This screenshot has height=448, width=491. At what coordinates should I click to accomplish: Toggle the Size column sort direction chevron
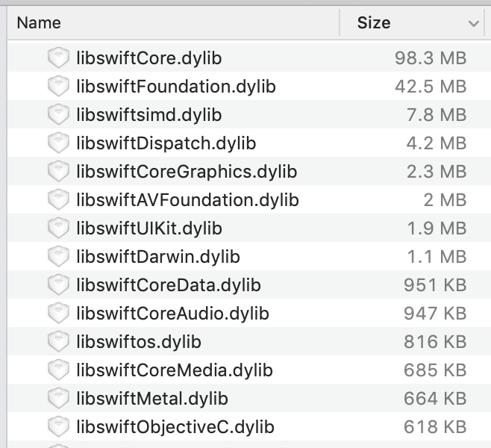tap(473, 23)
